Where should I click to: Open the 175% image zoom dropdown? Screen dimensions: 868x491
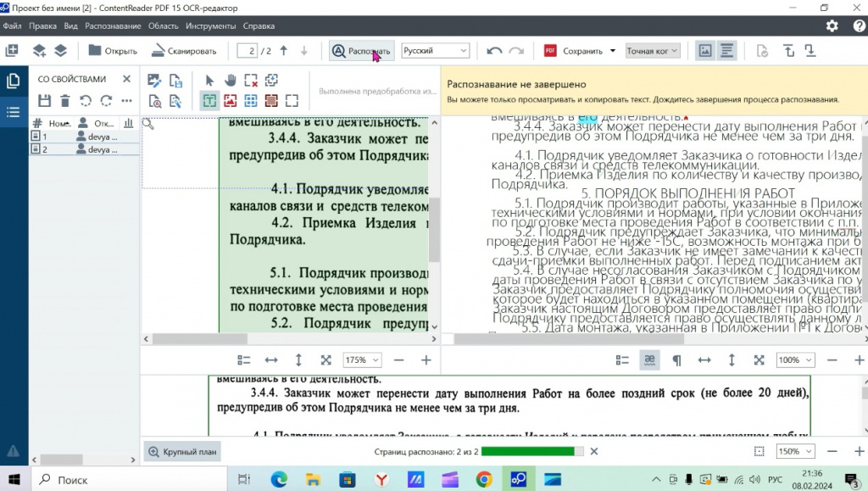point(361,360)
